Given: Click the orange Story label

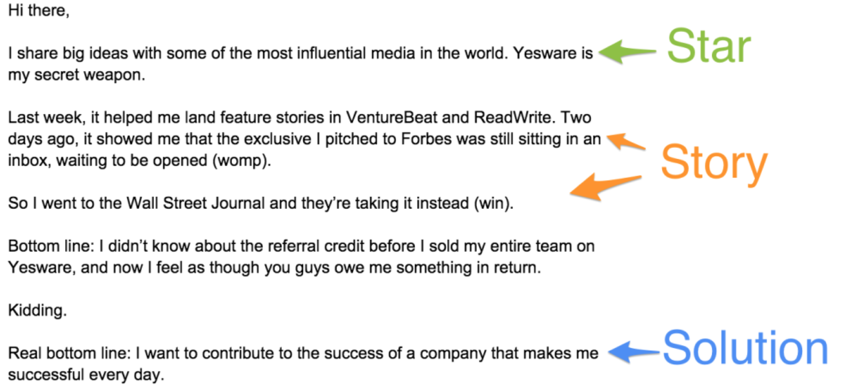Looking at the screenshot, I should point(714,163).
